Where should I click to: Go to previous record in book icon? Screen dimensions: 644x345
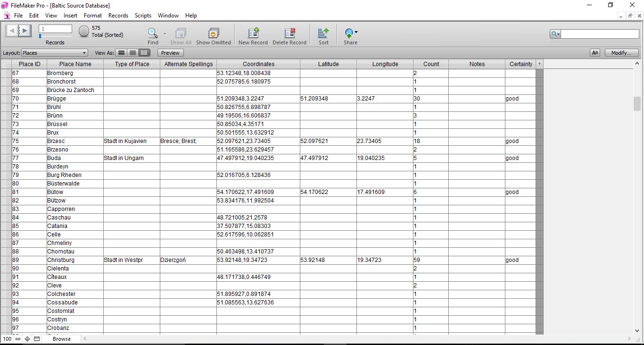coord(12,31)
